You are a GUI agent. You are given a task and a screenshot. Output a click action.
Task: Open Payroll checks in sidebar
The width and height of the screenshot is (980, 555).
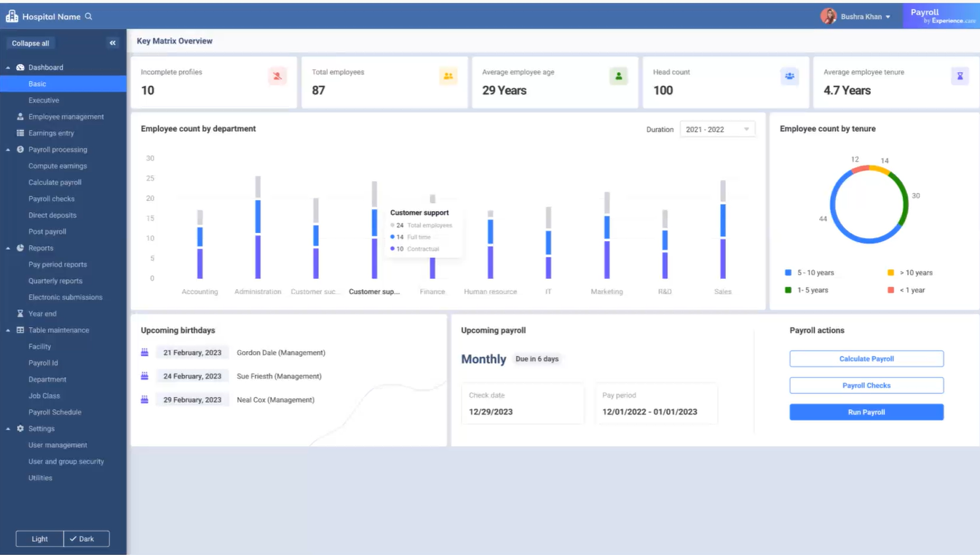tap(51, 199)
